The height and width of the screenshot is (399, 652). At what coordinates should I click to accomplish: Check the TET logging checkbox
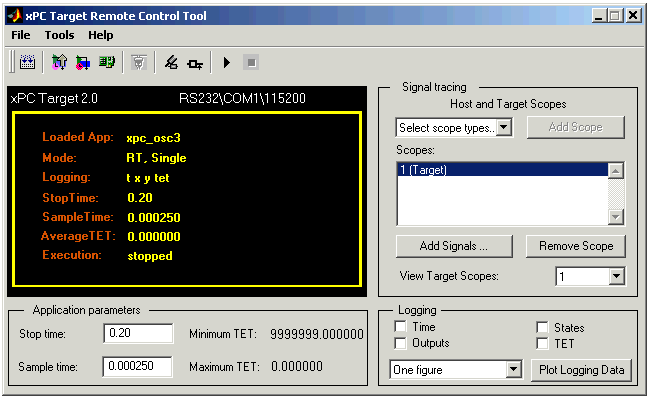542,343
